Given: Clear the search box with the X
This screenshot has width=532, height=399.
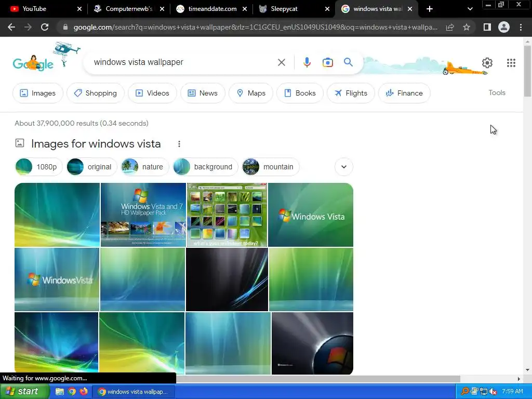Looking at the screenshot, I should pyautogui.click(x=281, y=62).
